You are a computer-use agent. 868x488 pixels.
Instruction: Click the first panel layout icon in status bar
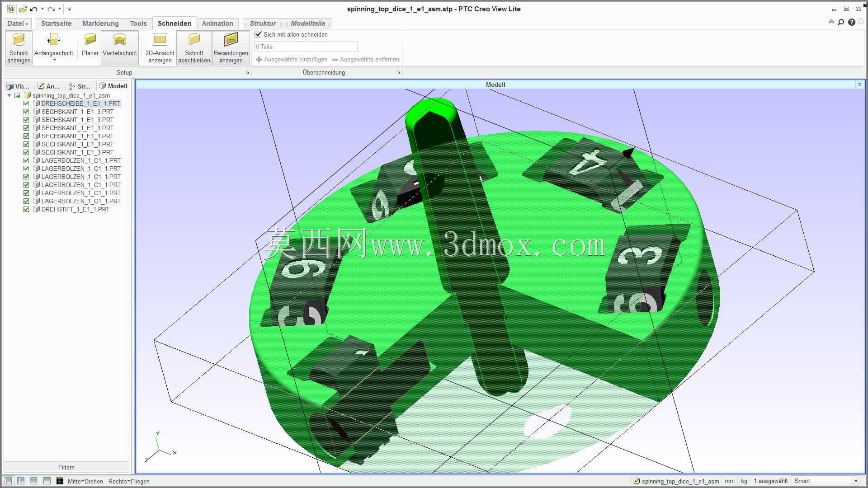(x=9, y=481)
